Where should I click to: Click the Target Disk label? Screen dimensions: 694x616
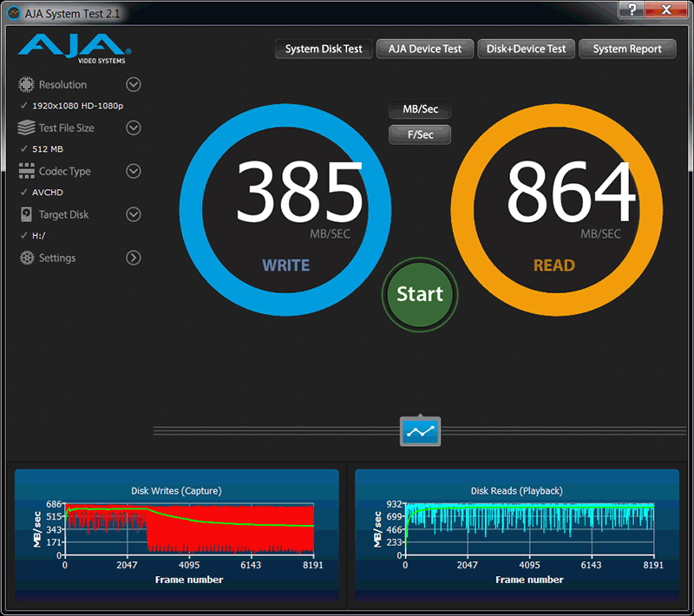click(x=63, y=214)
